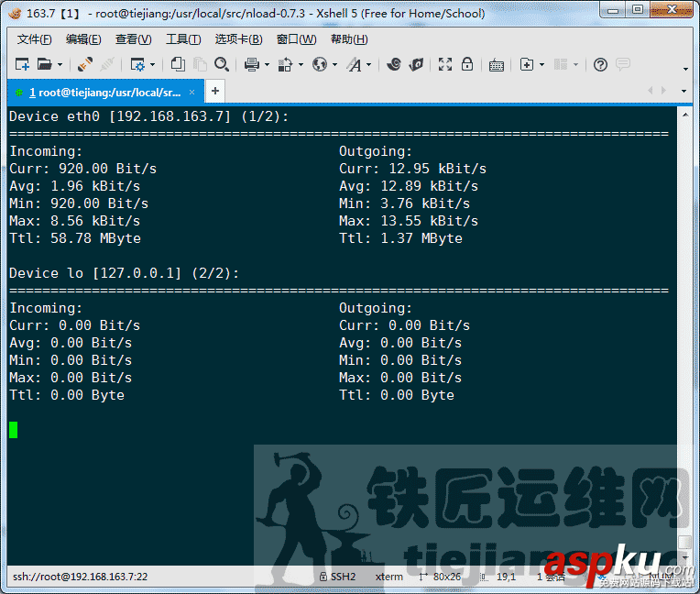The image size is (700, 594).
Task: Click the Paste icon in toolbar
Action: click(x=200, y=64)
